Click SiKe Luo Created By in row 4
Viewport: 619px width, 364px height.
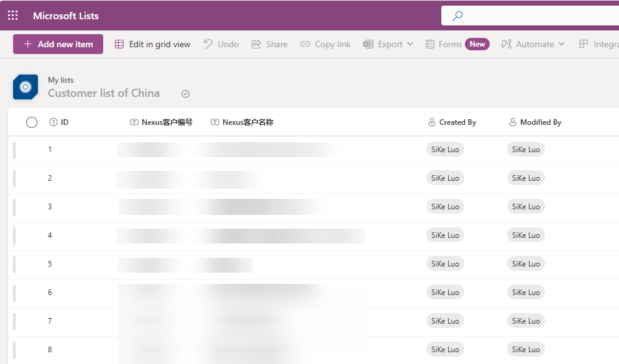coord(446,235)
